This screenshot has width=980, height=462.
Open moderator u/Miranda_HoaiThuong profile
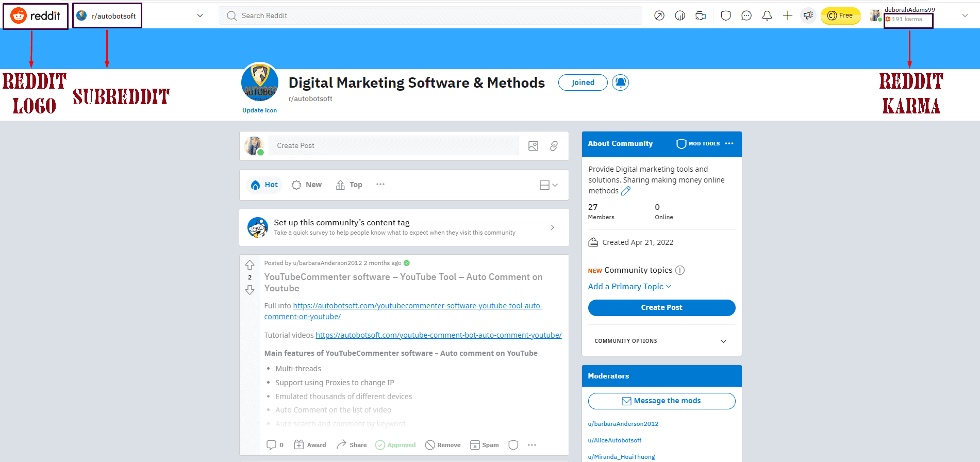621,457
